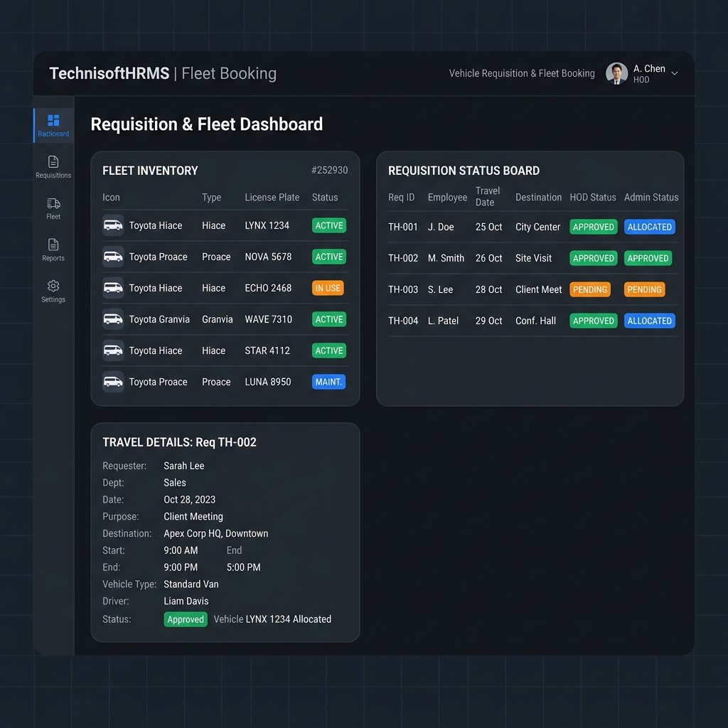Click the Toyota Granvia vehicle name
Image resolution: width=728 pixels, height=728 pixels.
click(x=159, y=319)
